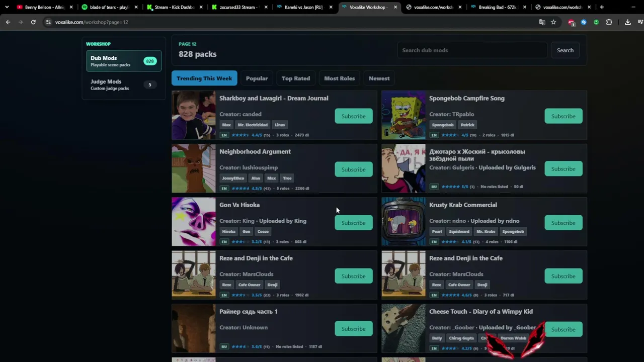Open the tab search dropdown arrow
Viewport: 644px width, 362px height.
click(7, 7)
